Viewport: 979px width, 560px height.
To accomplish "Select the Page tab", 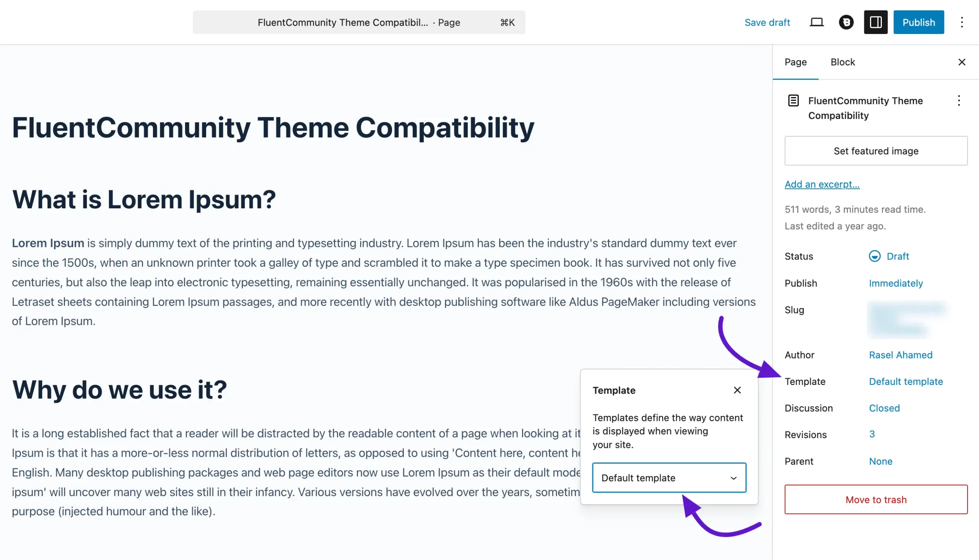I will point(795,62).
